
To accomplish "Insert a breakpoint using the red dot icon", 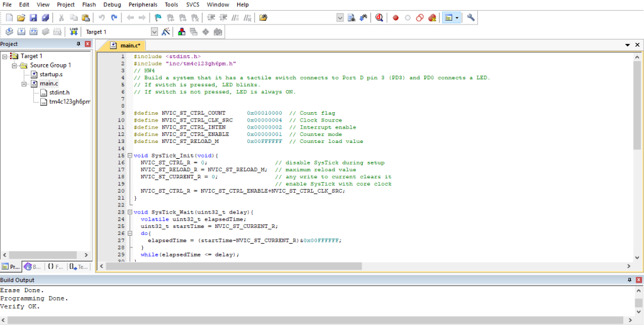I will click(x=396, y=18).
